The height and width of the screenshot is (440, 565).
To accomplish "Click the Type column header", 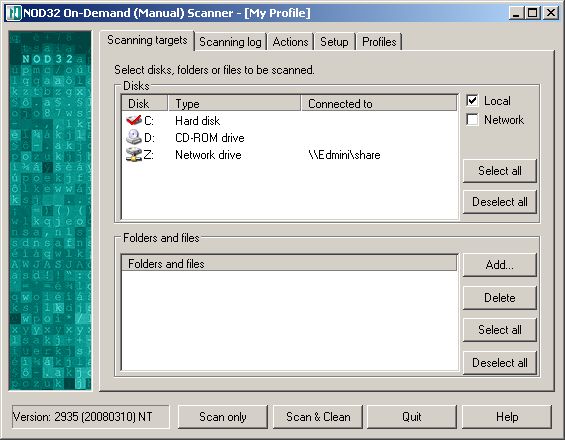I will pyautogui.click(x=234, y=103).
